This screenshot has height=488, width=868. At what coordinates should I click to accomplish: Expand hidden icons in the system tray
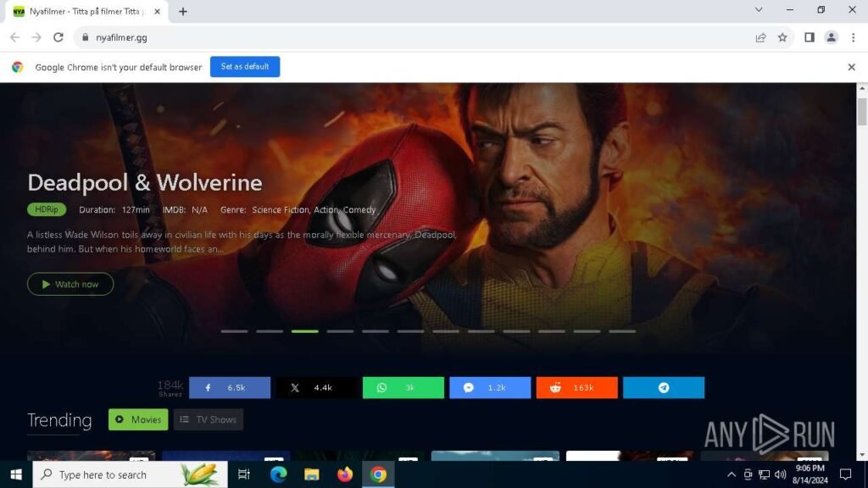(731, 474)
